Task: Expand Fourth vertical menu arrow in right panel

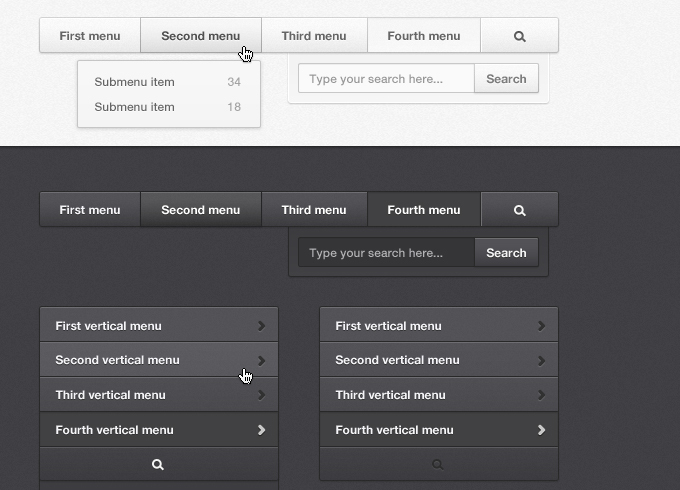Action: pos(541,430)
